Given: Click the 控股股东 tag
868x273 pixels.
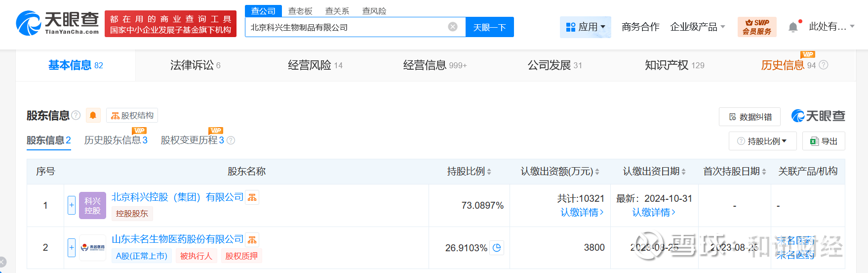Looking at the screenshot, I should [x=132, y=214].
